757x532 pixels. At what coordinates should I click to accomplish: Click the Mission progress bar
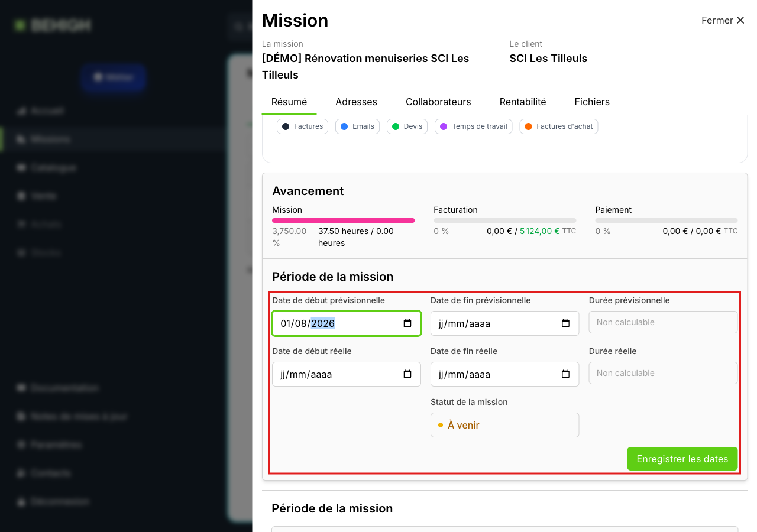[x=344, y=220]
